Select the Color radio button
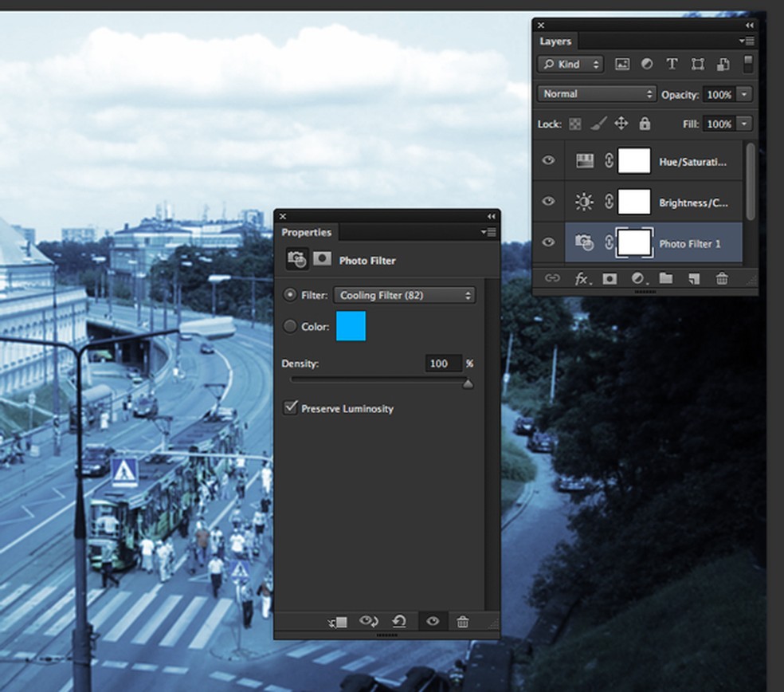 coord(290,326)
